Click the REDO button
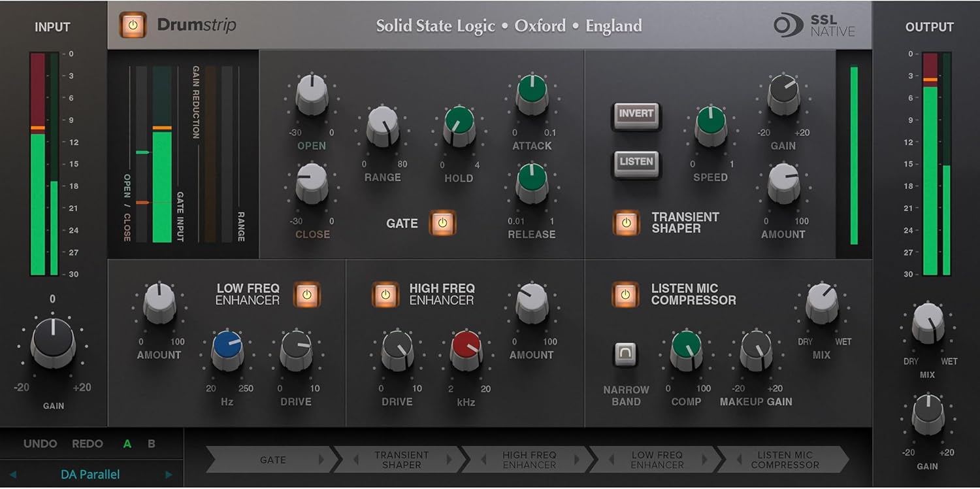 pyautogui.click(x=89, y=443)
